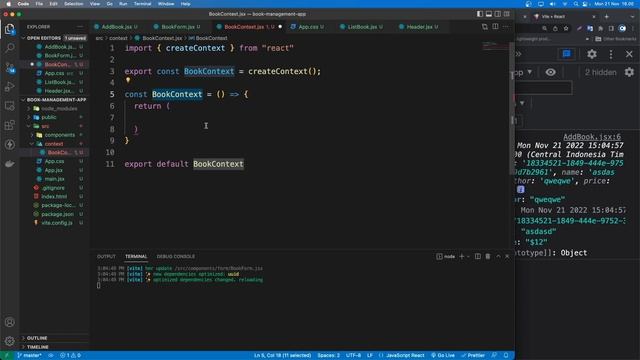Split the editor to the right
Image resolution: width=640 pixels, height=360 pixels.
click(495, 27)
